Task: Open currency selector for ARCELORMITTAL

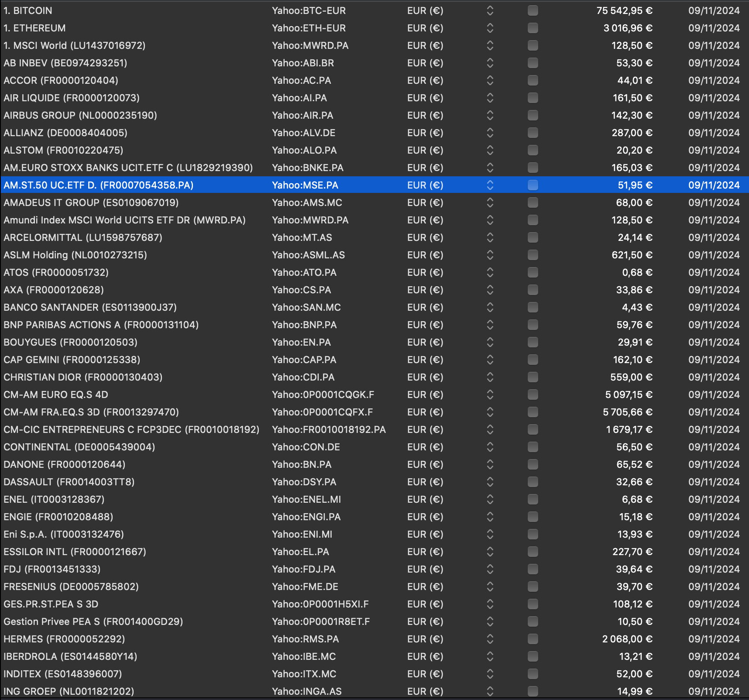Action: [490, 237]
